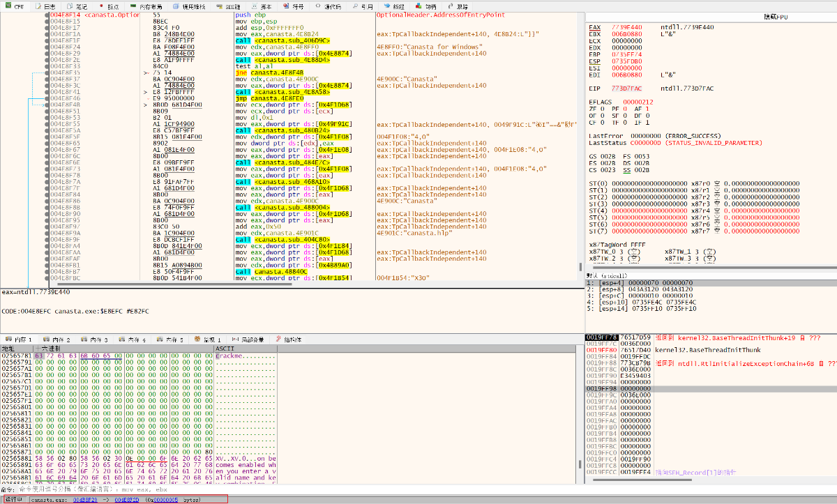Select the 内存 4 dump tab

tap(132, 339)
